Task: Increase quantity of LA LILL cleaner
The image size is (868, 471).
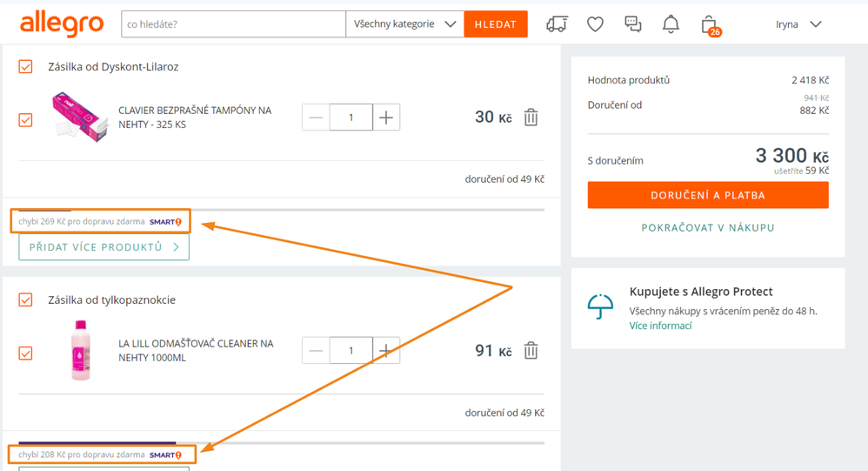Action: tap(386, 350)
